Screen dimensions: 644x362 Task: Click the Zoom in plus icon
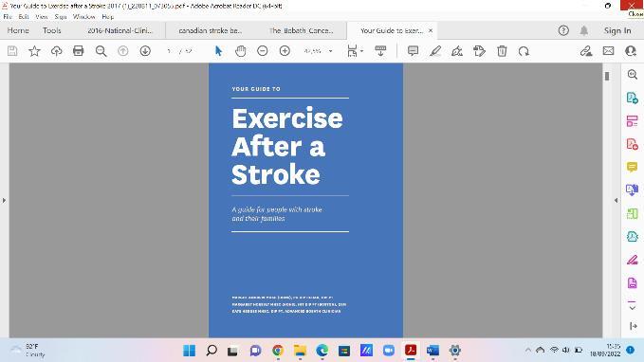[x=285, y=51]
